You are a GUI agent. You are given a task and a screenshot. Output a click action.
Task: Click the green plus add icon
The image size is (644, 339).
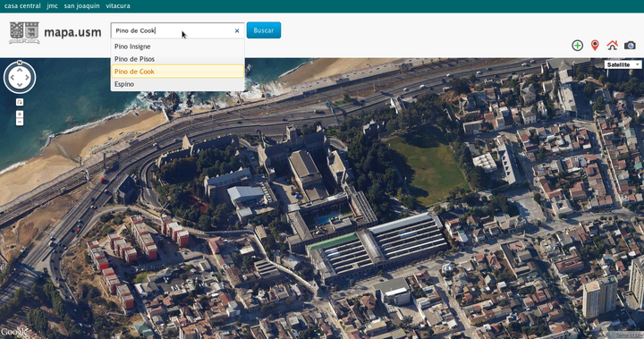point(578,46)
